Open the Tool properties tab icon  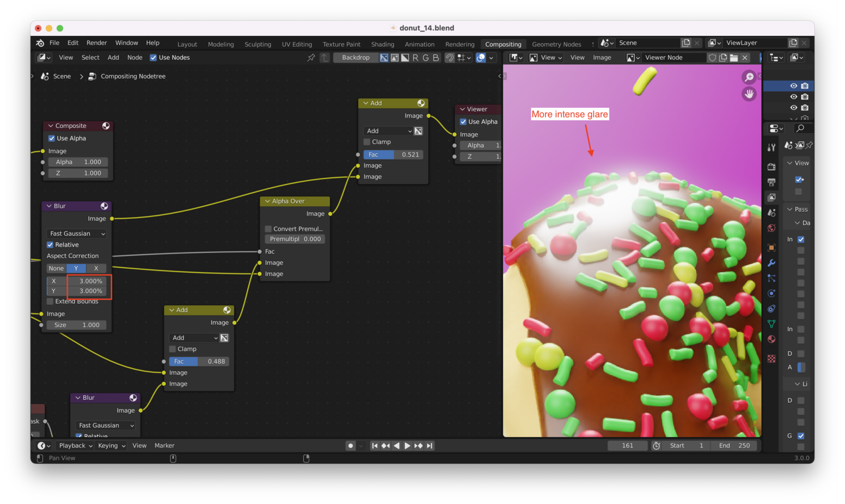tap(771, 147)
